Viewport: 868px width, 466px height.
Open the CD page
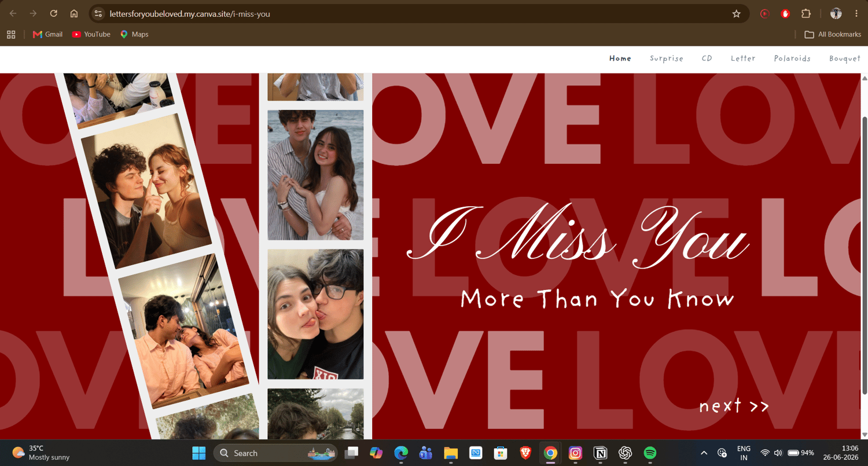(707, 58)
